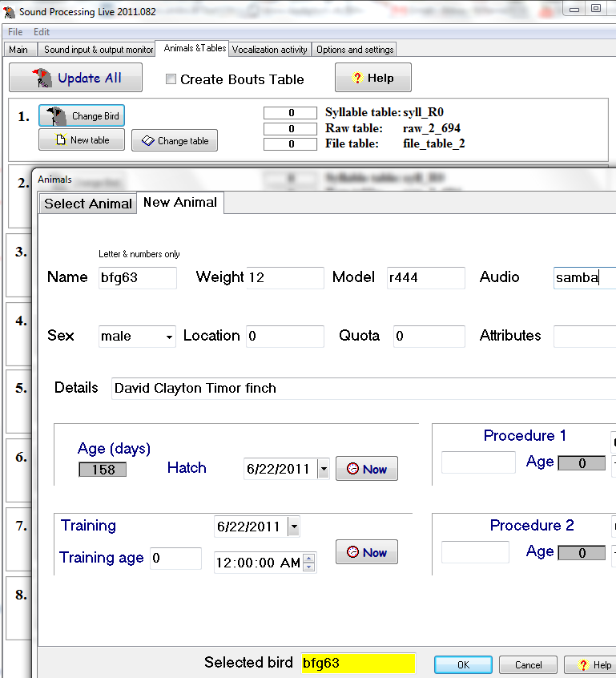616x678 pixels.
Task: Confirm the dialog with OK
Action: pos(463,665)
